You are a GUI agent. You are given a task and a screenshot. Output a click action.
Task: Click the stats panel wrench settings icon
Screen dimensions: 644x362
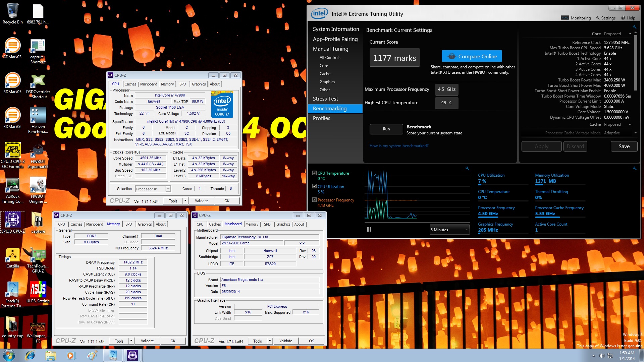click(x=635, y=168)
